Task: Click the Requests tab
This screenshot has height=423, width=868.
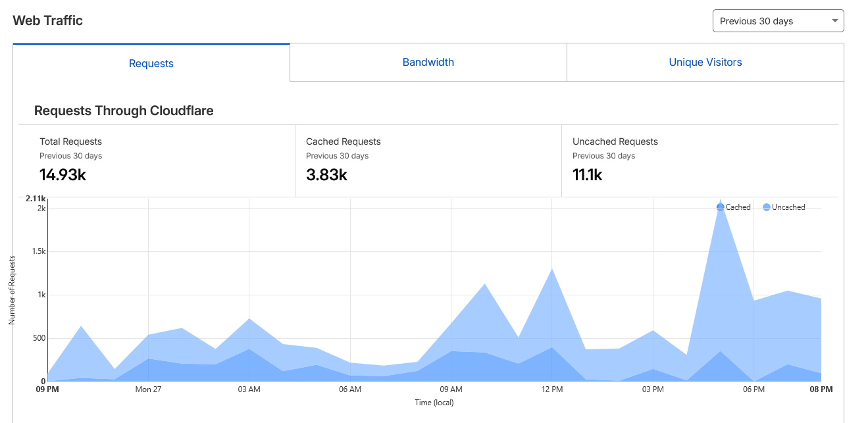Action: click(x=151, y=64)
